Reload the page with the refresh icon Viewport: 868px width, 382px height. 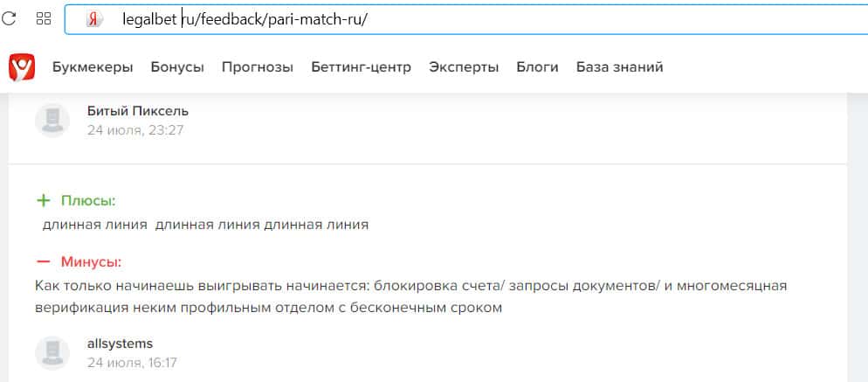(x=10, y=18)
